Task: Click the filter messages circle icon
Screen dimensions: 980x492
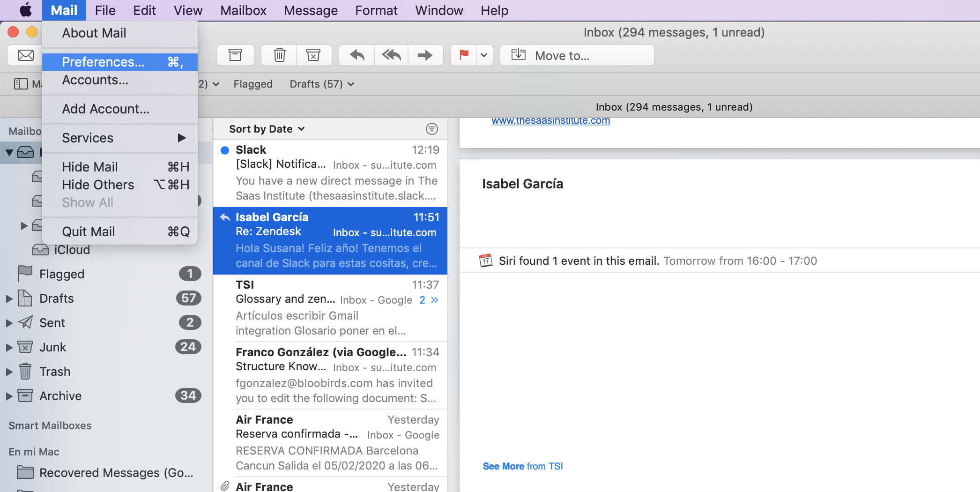Action: pyautogui.click(x=431, y=129)
